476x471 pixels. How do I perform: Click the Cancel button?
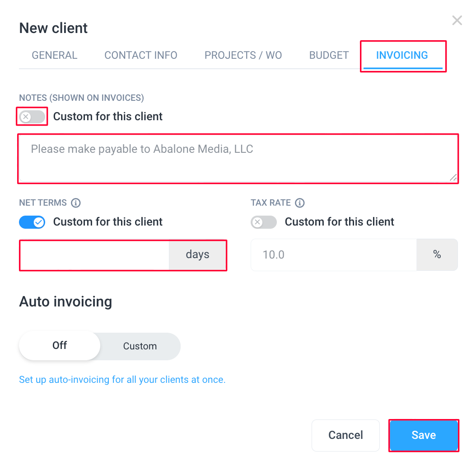(345, 435)
